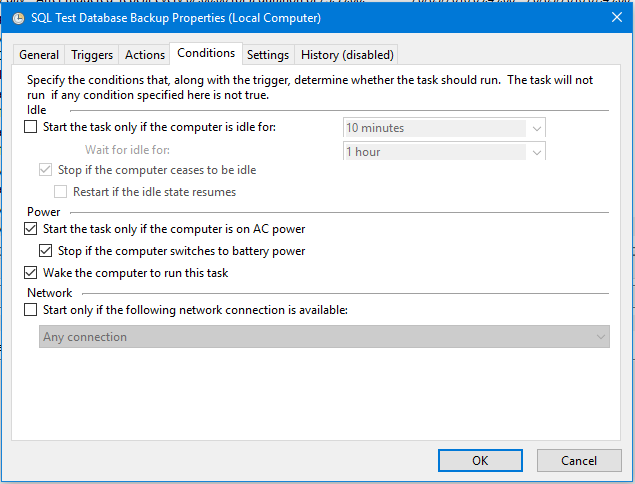Open the 10 minutes idle duration dropdown

coord(444,128)
